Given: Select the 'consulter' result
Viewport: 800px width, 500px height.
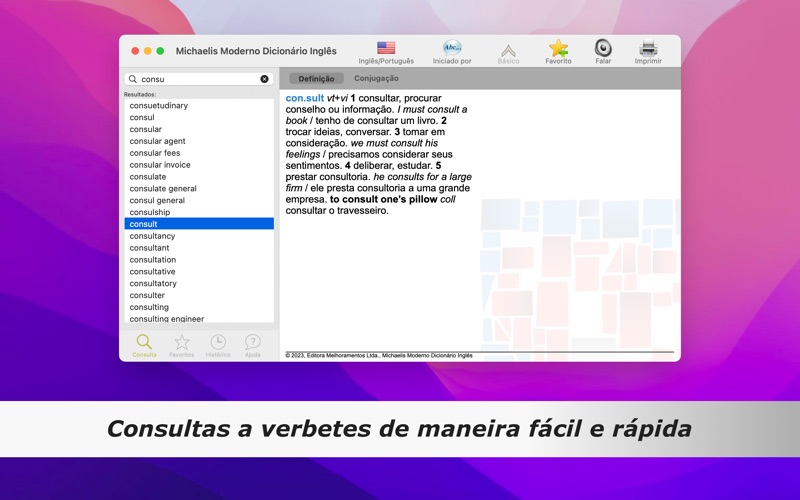Looking at the screenshot, I should click(x=199, y=295).
